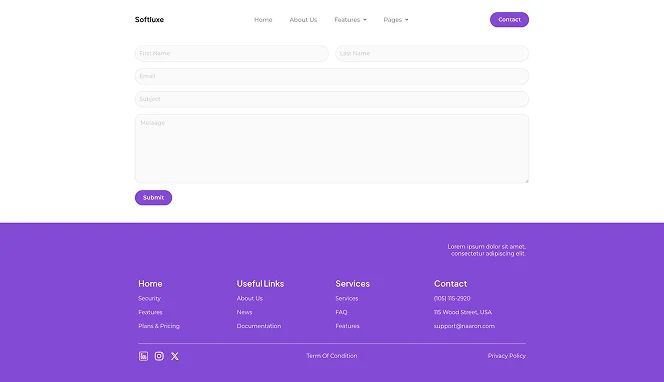Viewport: 664px width, 382px height.
Task: Open About Us in the top navigation
Action: [303, 19]
